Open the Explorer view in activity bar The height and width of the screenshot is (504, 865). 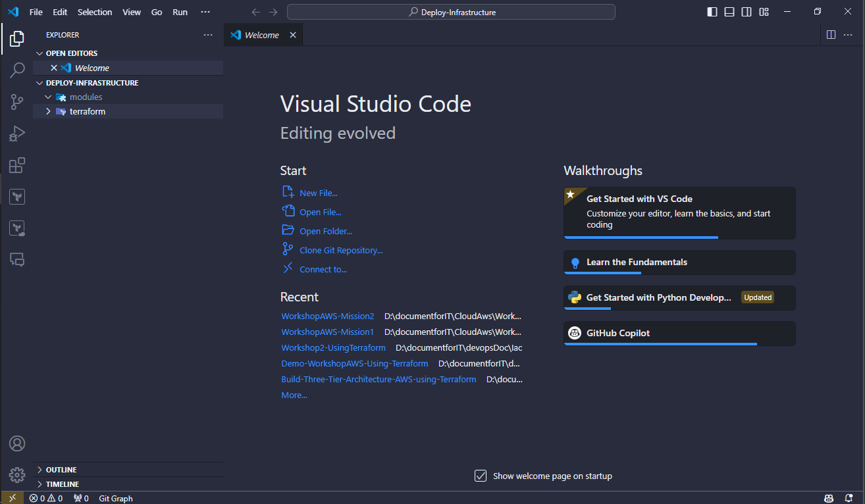coord(17,39)
